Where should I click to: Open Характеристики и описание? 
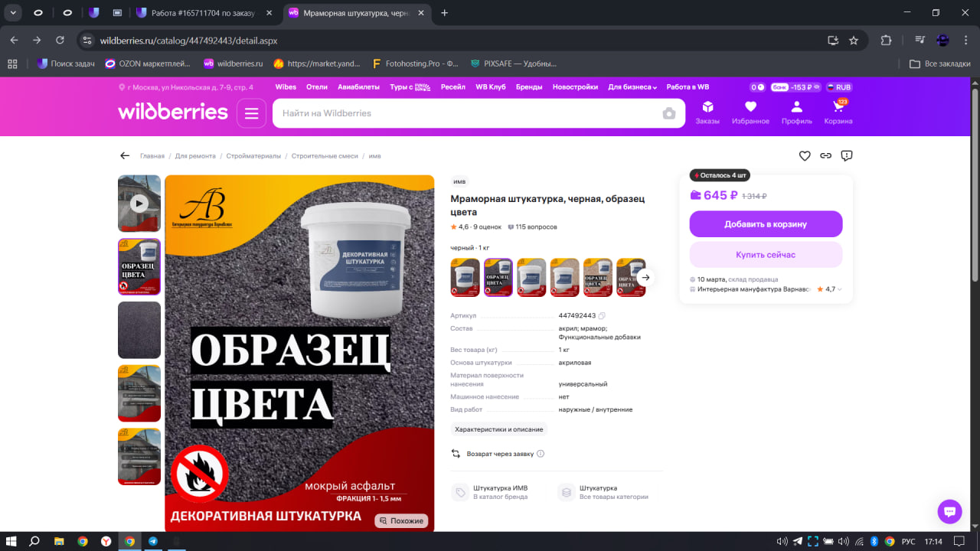tap(499, 429)
